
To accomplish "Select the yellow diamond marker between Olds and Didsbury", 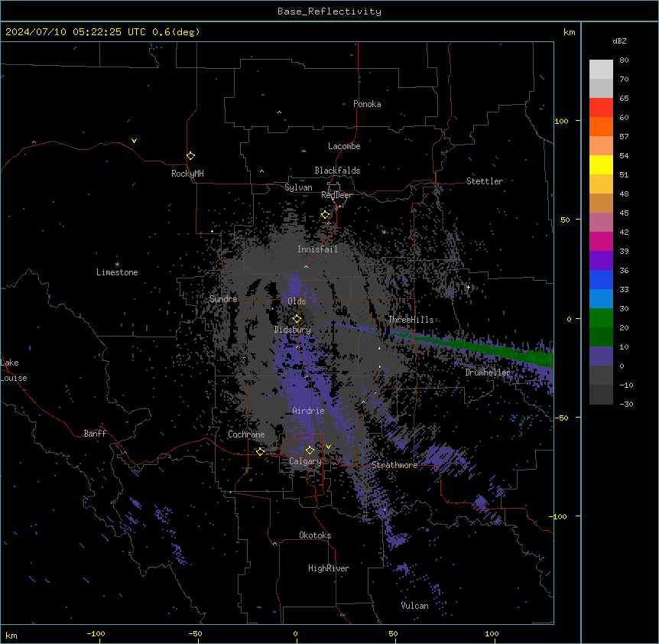I will coord(297,319).
